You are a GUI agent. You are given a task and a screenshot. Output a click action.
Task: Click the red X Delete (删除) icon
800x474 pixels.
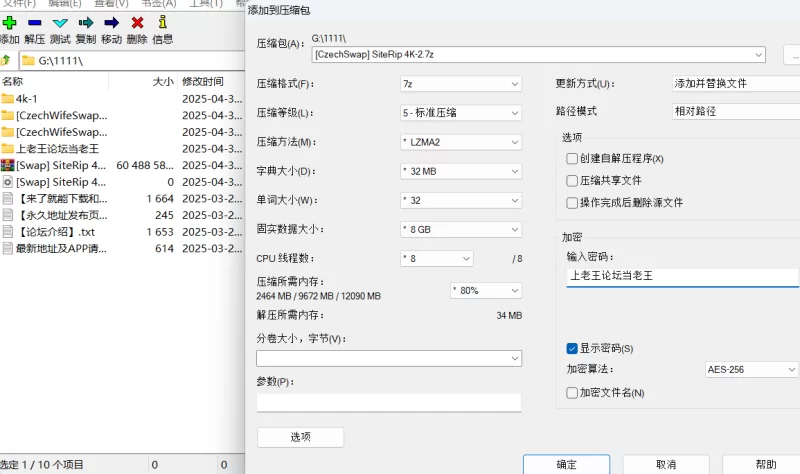(137, 22)
